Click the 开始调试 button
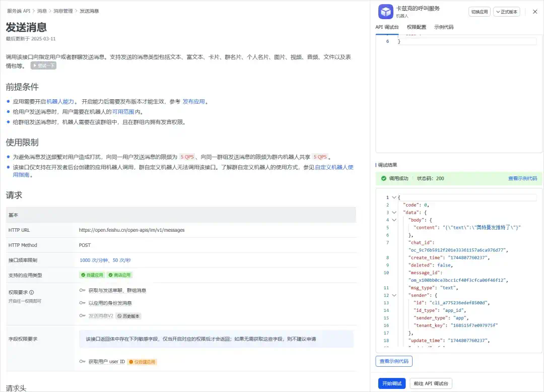The height and width of the screenshot is (392, 544). [392, 383]
